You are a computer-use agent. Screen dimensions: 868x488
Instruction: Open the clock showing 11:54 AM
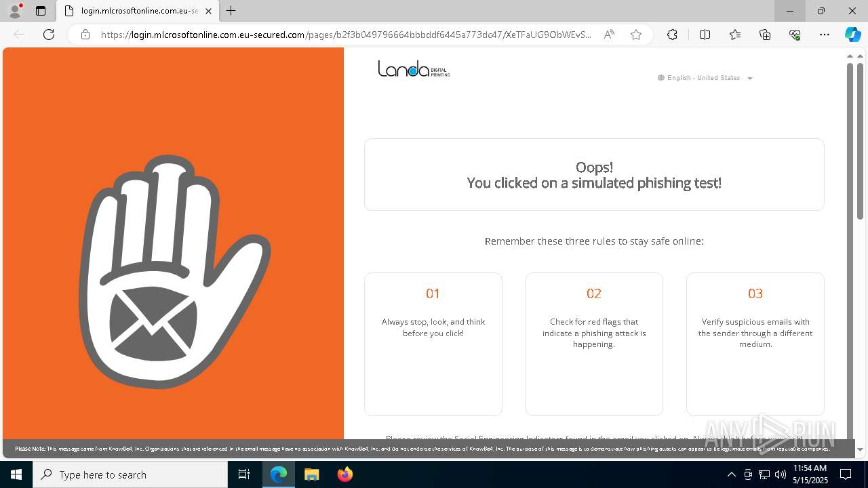[x=810, y=474]
